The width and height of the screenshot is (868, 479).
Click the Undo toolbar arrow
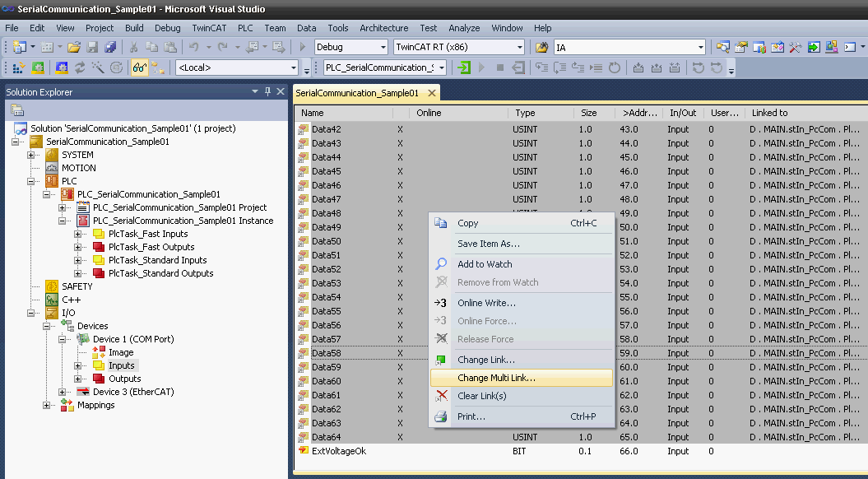coord(193,47)
